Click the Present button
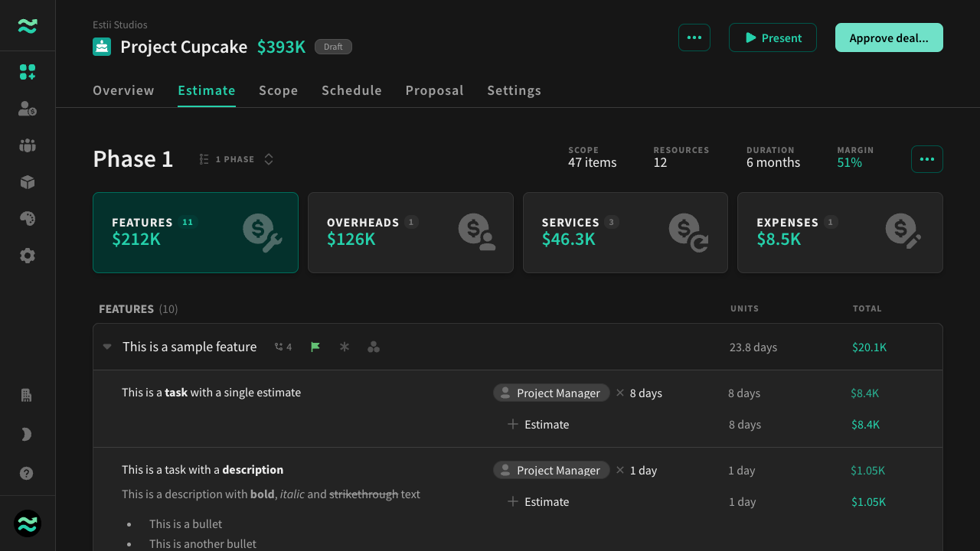Screen dimensions: 980x551 tap(773, 37)
